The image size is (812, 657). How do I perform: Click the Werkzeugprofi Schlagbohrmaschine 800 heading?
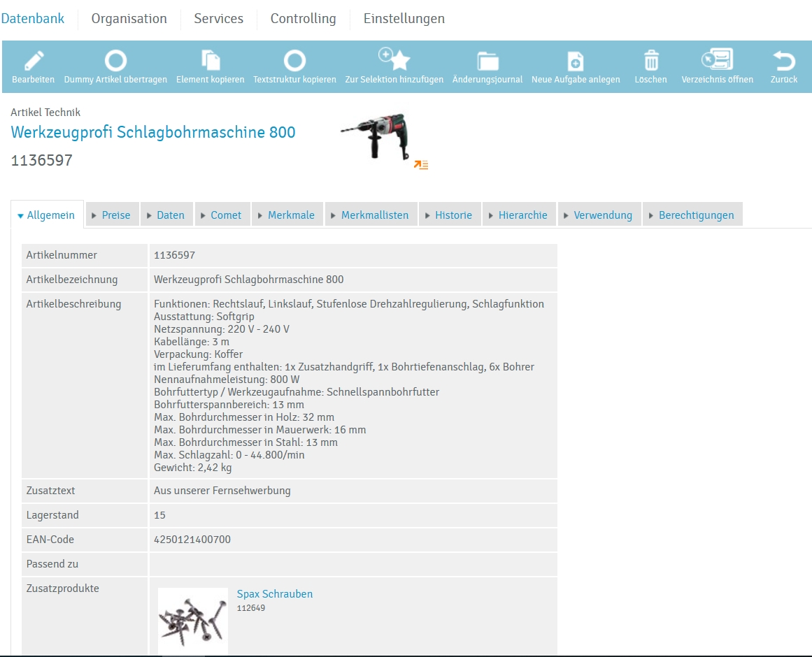[153, 132]
